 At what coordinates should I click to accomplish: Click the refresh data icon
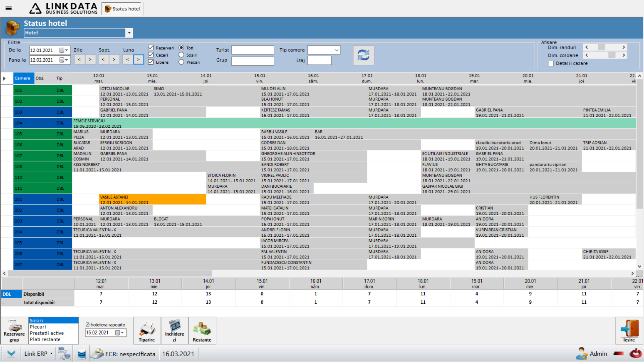point(363,55)
